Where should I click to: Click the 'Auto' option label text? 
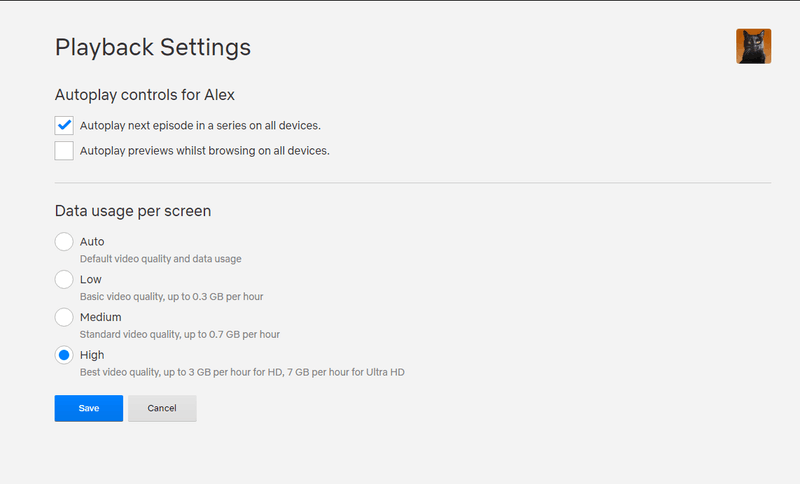click(x=92, y=242)
